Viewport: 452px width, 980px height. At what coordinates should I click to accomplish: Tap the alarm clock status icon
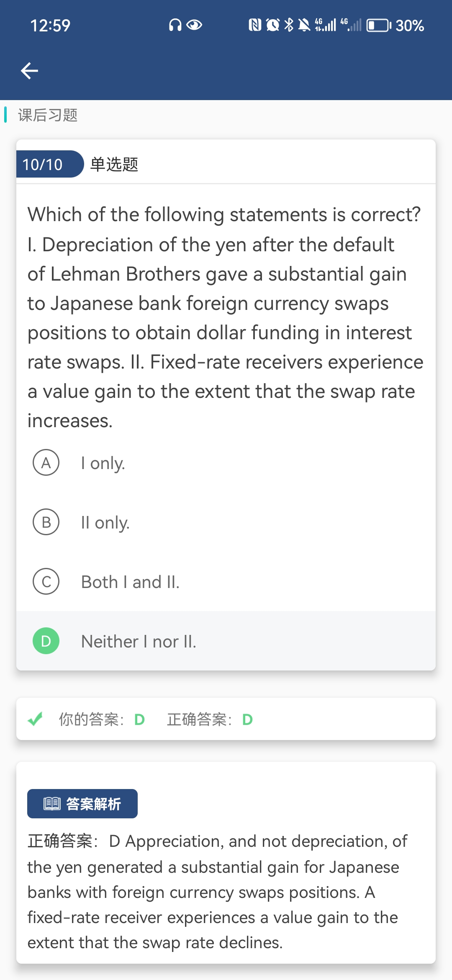(x=273, y=26)
